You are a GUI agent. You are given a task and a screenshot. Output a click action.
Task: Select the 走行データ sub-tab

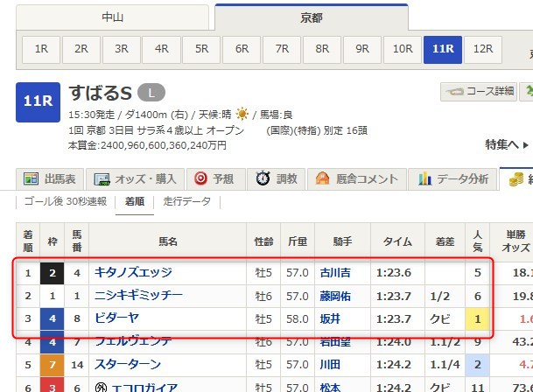[187, 201]
